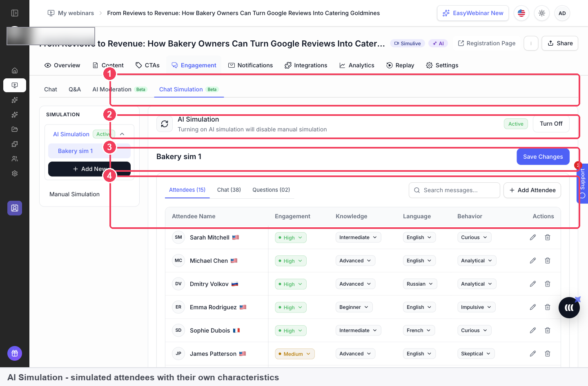Open the folder icon in sidebar

point(15,129)
